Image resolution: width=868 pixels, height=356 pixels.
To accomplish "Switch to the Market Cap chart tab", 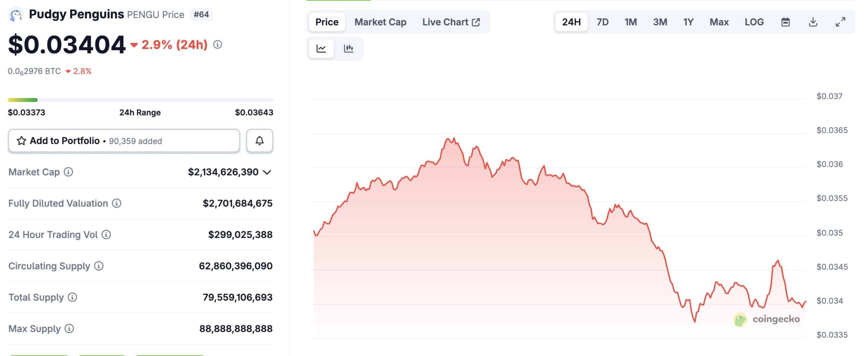I will [380, 22].
